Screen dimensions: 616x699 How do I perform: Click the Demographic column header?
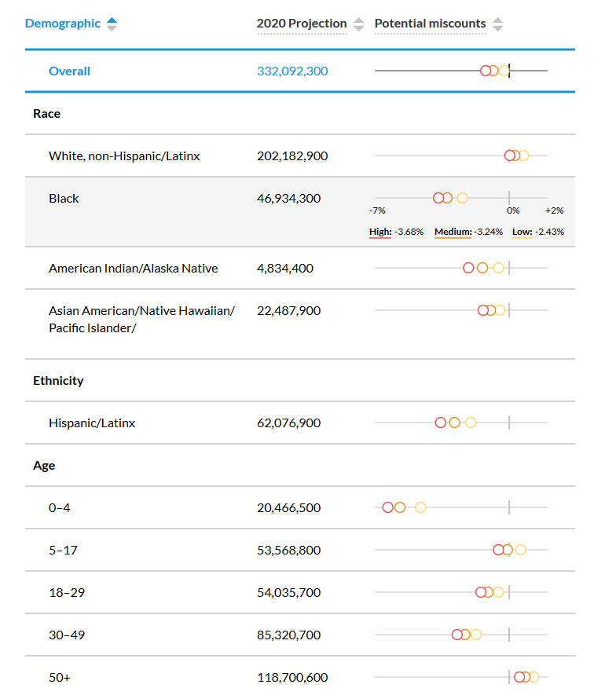point(62,24)
